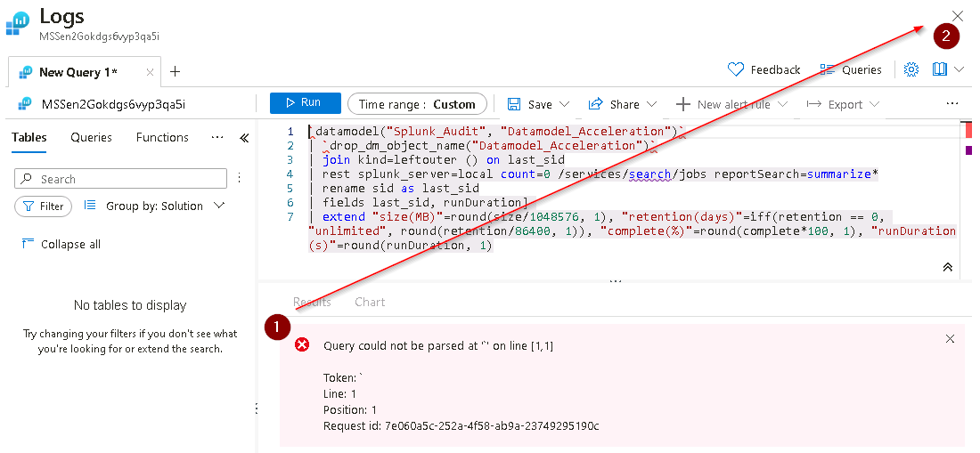Click the sidebar Search input field
The width and height of the screenshot is (980, 453).
click(x=120, y=179)
